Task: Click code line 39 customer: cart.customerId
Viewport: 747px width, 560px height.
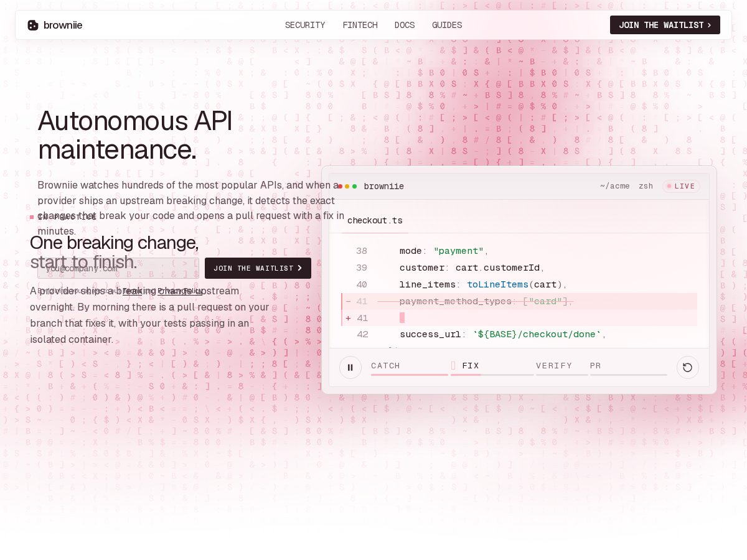Action: pos(519,268)
